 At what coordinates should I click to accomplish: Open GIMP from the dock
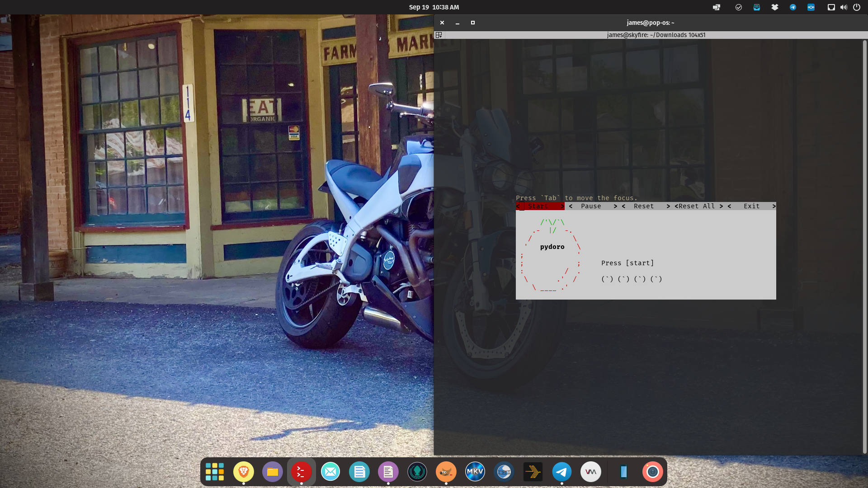446,471
